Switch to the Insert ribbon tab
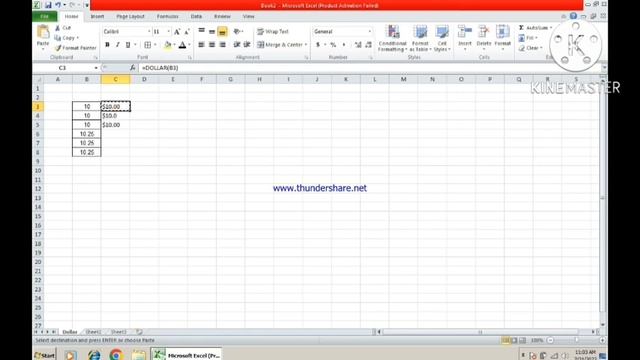 coord(97,16)
